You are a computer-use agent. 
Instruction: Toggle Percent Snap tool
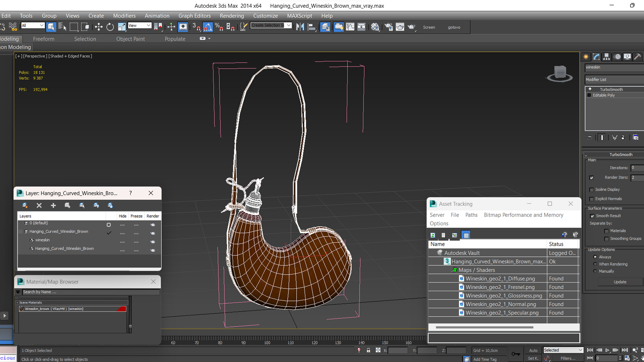coord(219,27)
